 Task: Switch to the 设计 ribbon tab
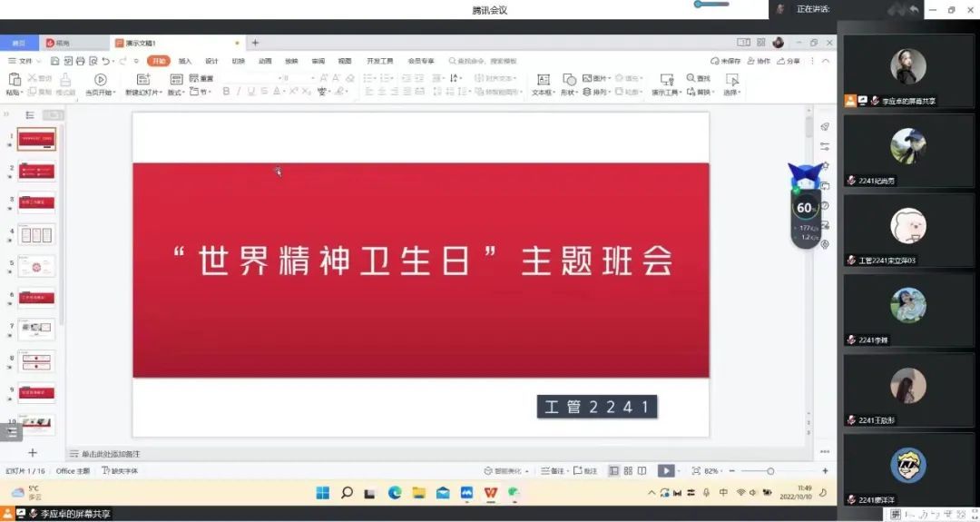[211, 61]
